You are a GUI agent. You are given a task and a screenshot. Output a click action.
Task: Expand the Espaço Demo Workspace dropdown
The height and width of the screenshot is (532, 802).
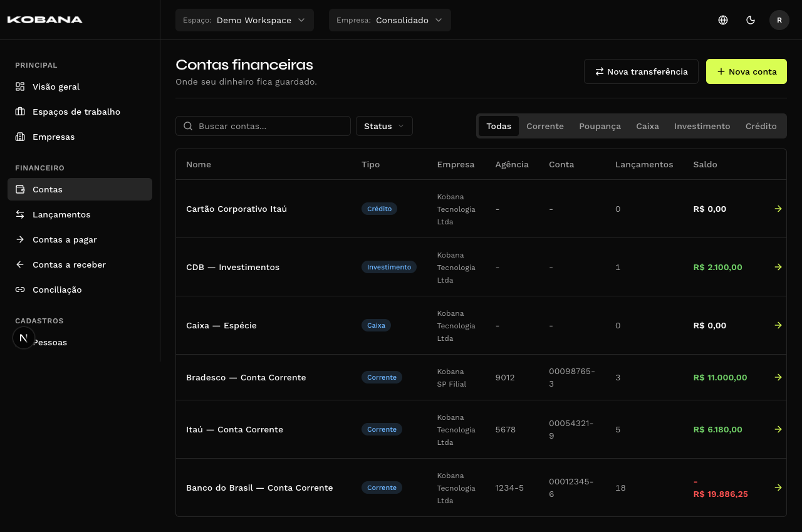[x=244, y=20]
